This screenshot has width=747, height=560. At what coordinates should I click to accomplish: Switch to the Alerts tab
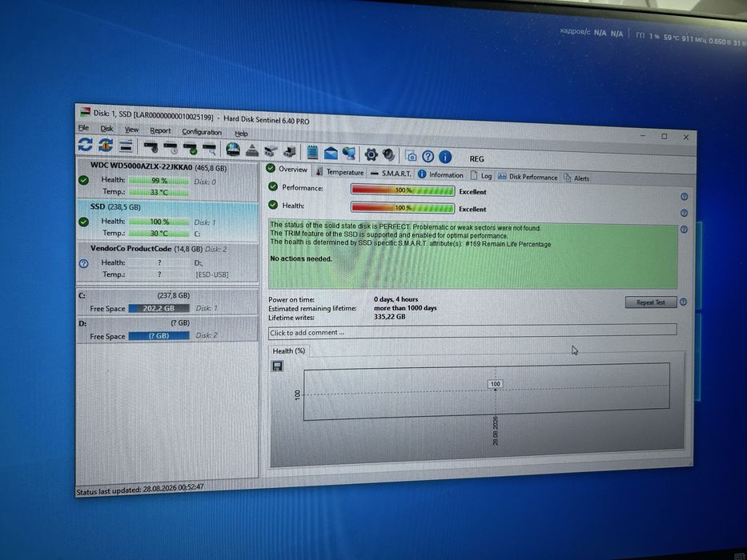[x=576, y=178]
